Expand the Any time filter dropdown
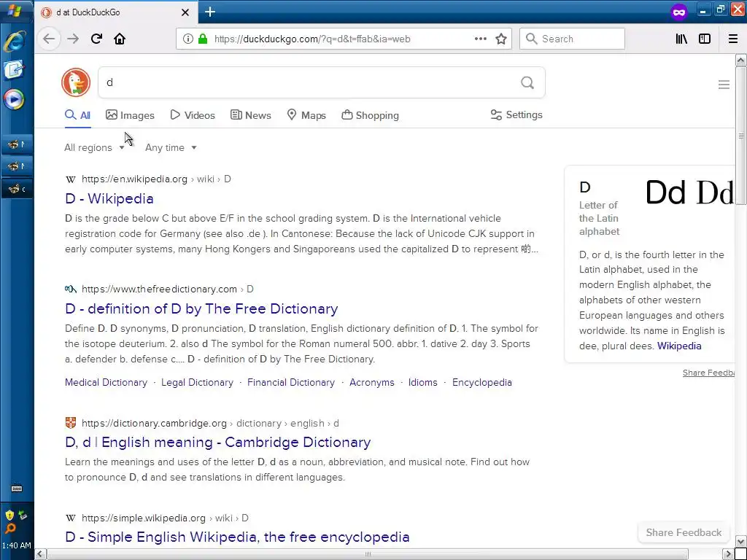Image resolution: width=747 pixels, height=560 pixels. (171, 147)
